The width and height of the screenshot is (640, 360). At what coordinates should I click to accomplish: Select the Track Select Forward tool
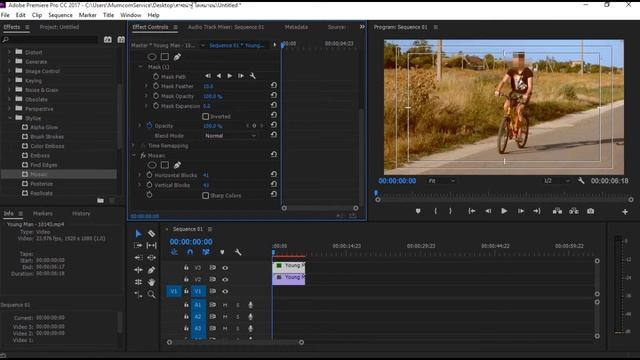pyautogui.click(x=138, y=245)
